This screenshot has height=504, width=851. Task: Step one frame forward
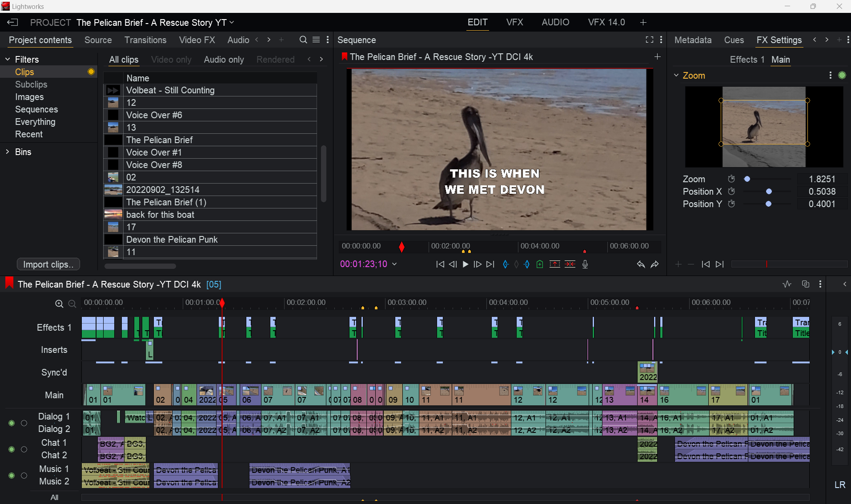(478, 264)
